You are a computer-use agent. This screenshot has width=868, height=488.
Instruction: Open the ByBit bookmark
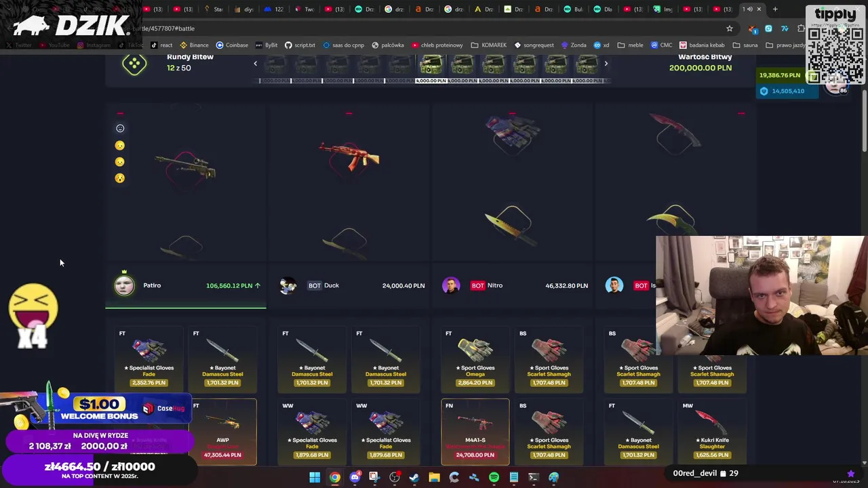267,45
